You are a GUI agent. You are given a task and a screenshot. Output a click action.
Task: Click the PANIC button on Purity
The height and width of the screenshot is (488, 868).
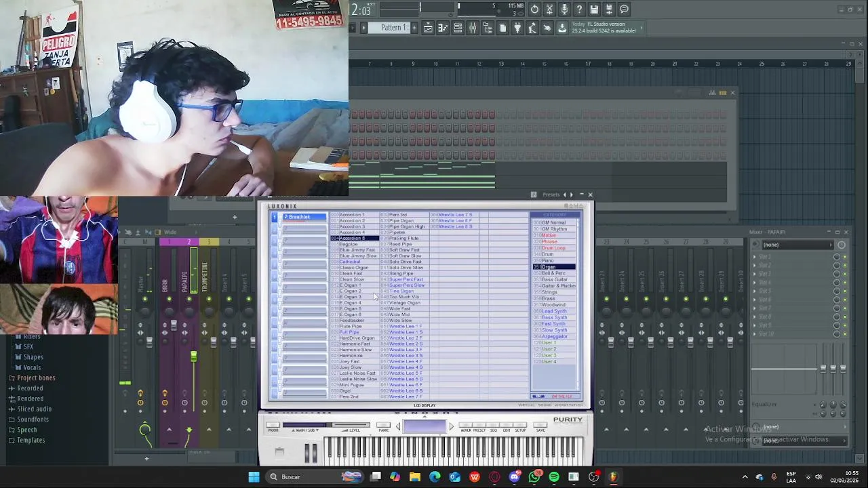(384, 426)
